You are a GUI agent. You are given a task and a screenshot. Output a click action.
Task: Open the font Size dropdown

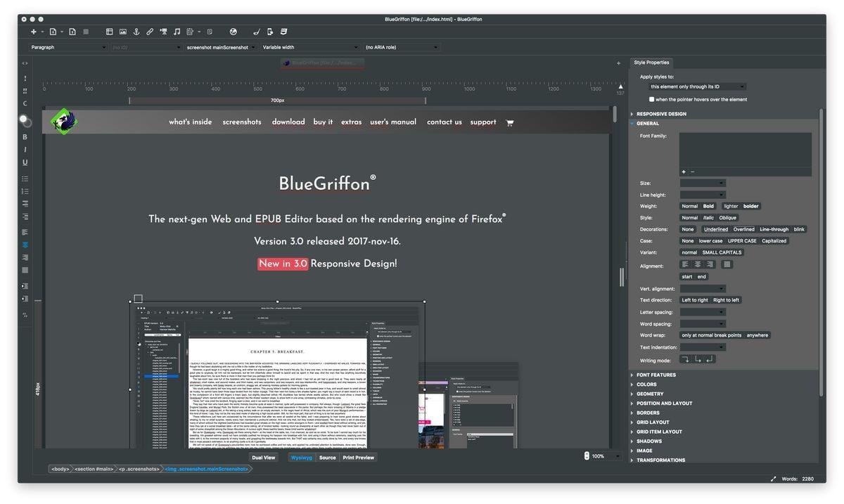point(703,183)
